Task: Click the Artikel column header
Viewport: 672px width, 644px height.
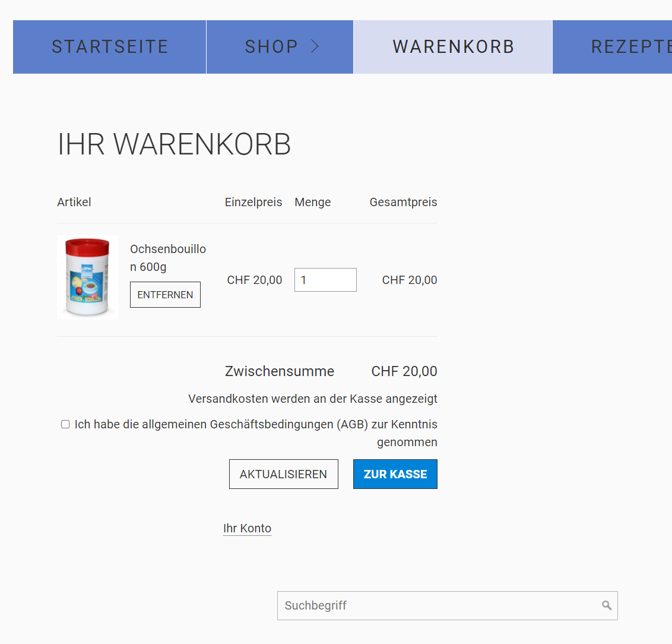Action: coord(74,202)
